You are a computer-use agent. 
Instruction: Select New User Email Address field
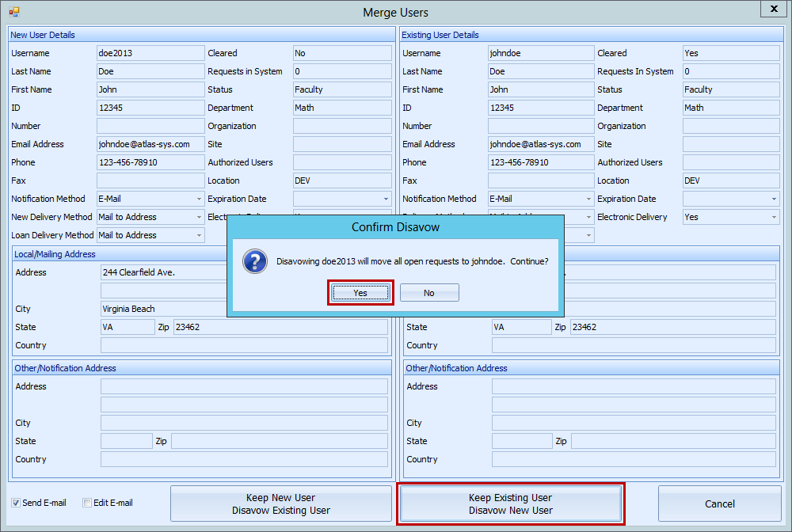150,144
